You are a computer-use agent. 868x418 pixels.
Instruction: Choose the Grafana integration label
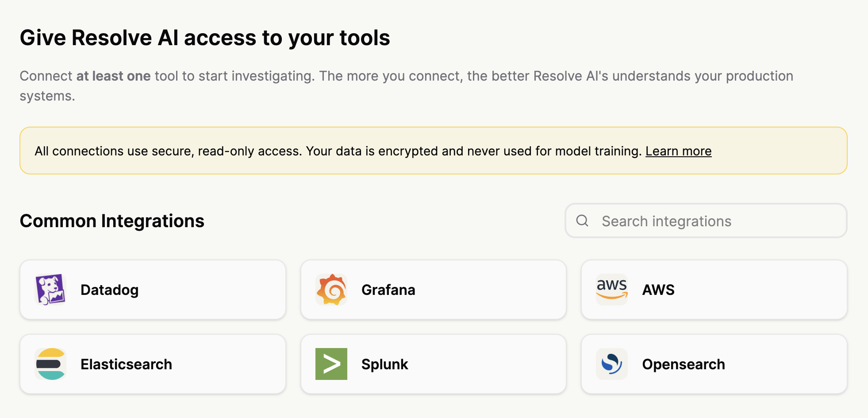388,290
